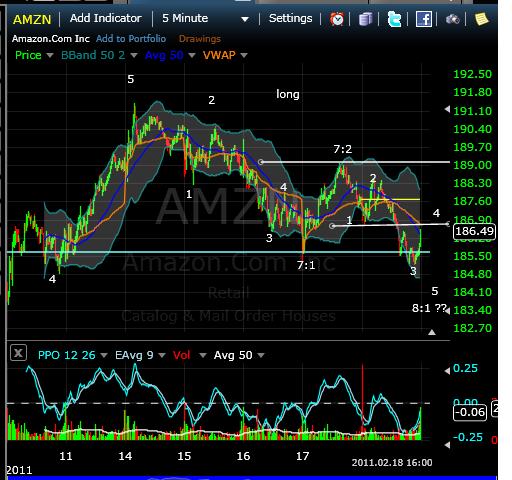Select the 'long' chart annotation
512x480 pixels.
point(288,94)
